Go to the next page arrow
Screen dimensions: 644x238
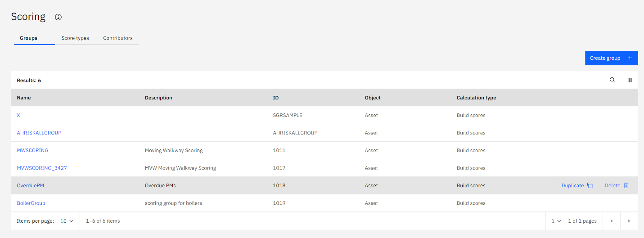pyautogui.click(x=629, y=221)
